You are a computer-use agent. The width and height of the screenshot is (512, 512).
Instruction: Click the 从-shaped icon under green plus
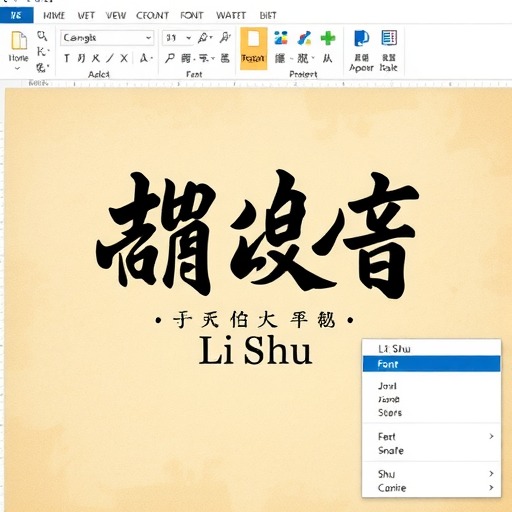328,59
